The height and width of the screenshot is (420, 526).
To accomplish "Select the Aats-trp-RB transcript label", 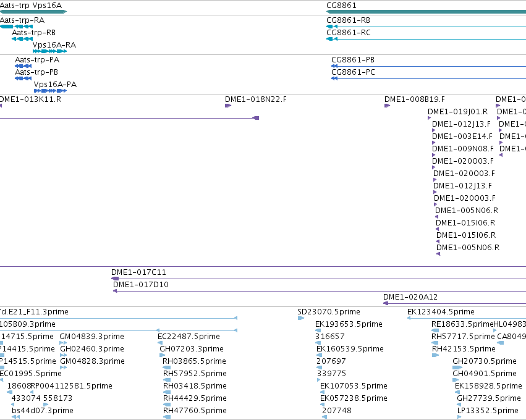I will pos(33,33).
